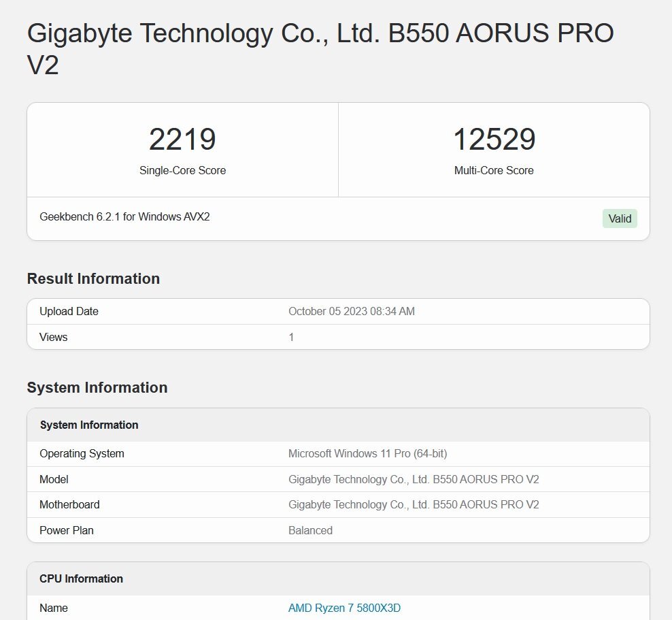672x620 pixels.
Task: Click the Single-Core Score label
Action: pyautogui.click(x=182, y=170)
